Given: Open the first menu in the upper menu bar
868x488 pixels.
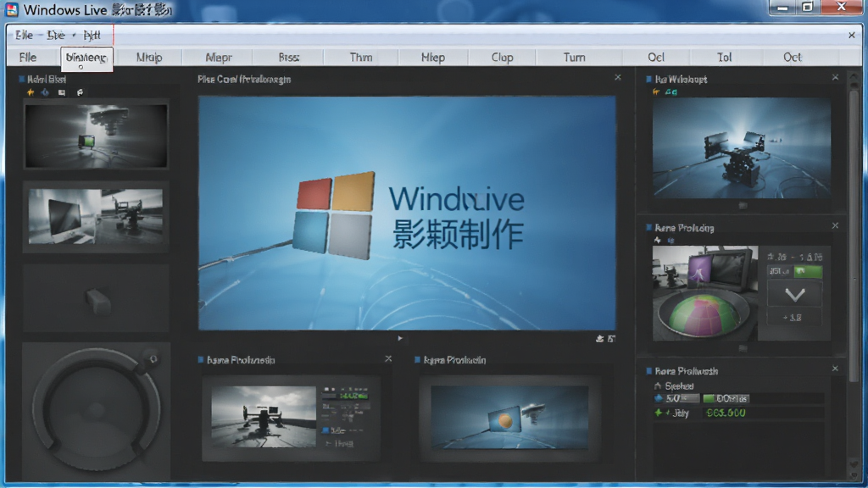Looking at the screenshot, I should pyautogui.click(x=24, y=35).
